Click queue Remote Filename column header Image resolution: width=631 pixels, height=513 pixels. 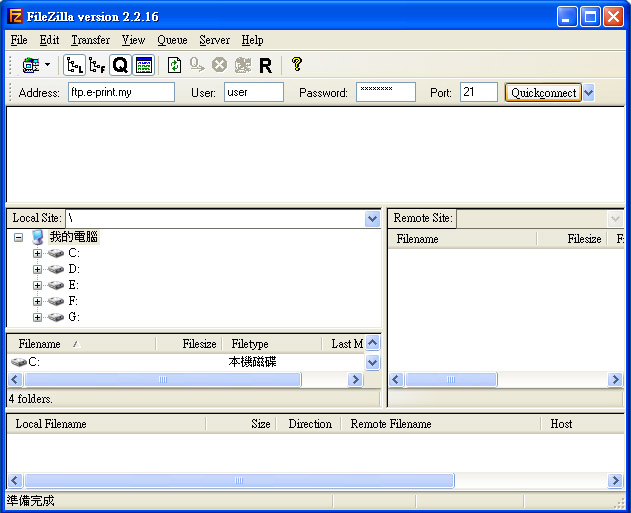[441, 424]
